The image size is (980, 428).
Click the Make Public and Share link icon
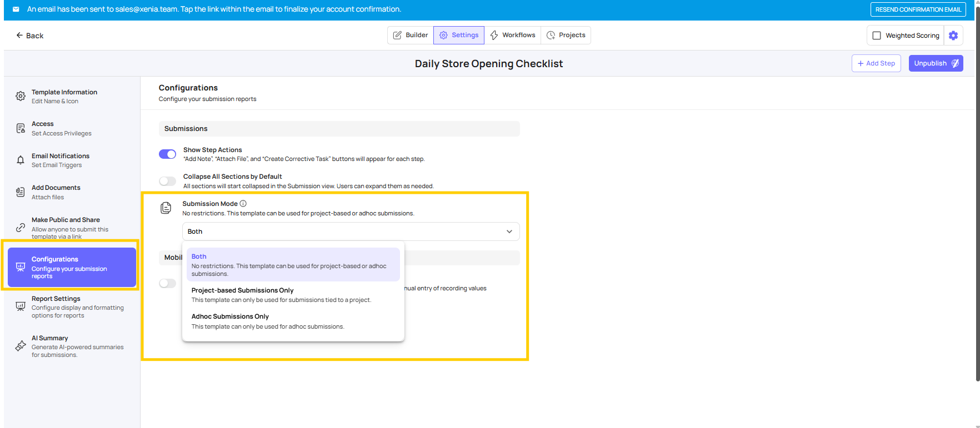(21, 228)
